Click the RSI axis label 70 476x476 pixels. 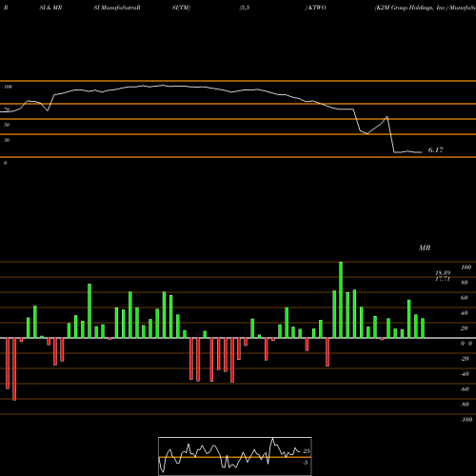[7, 109]
